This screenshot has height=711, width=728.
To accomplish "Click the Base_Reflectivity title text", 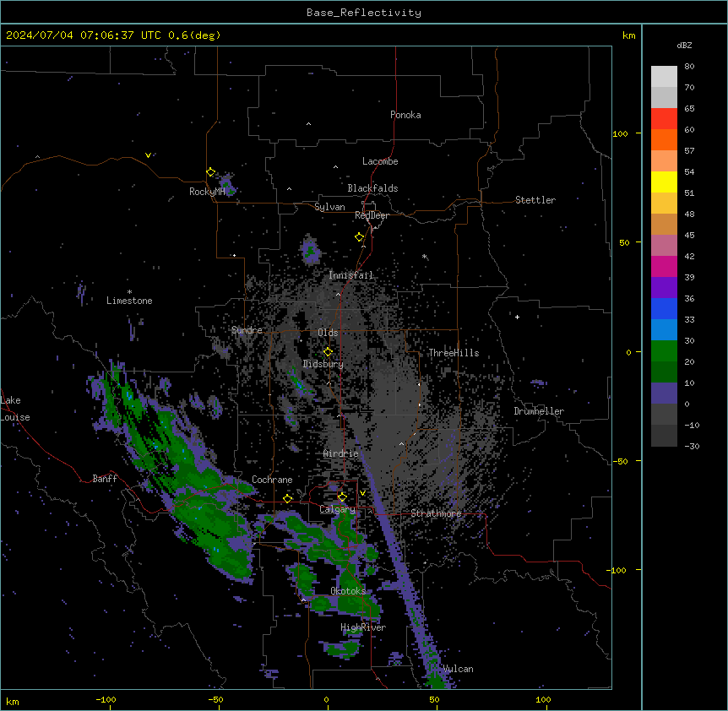I will pyautogui.click(x=364, y=13).
